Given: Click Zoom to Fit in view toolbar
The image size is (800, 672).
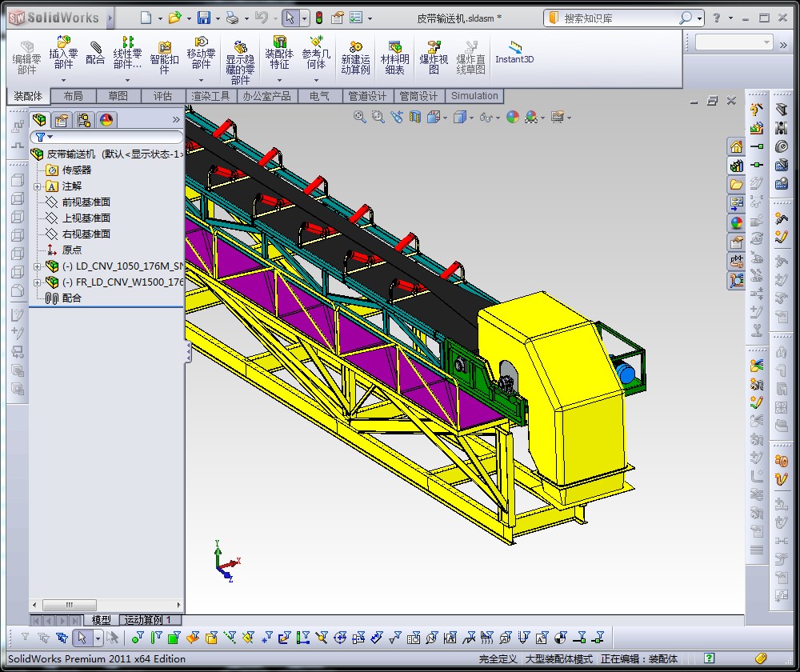Looking at the screenshot, I should (x=360, y=118).
